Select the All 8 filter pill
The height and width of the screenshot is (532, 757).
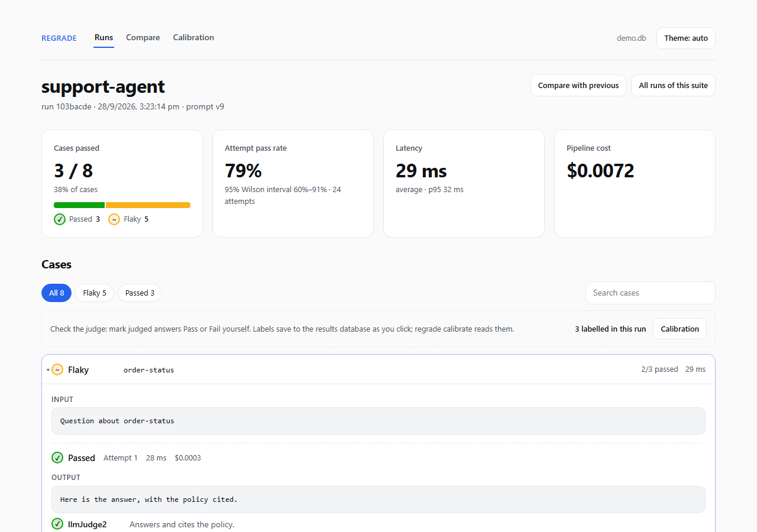pyautogui.click(x=56, y=293)
